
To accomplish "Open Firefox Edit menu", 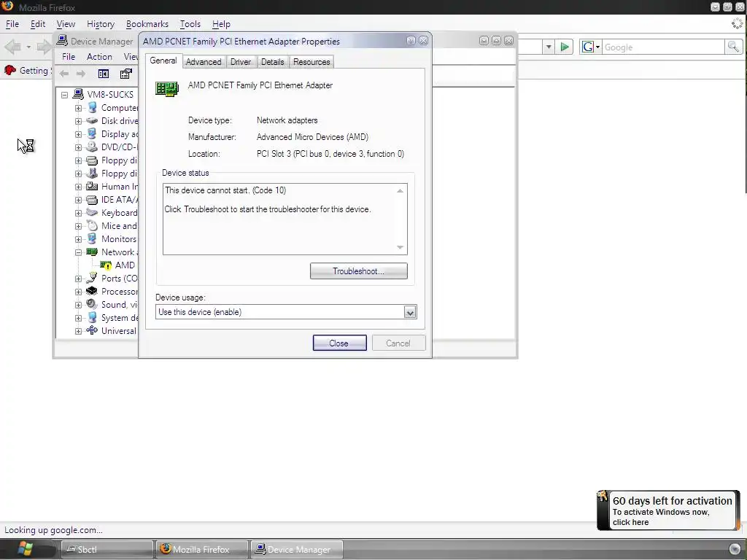I will [x=38, y=24].
